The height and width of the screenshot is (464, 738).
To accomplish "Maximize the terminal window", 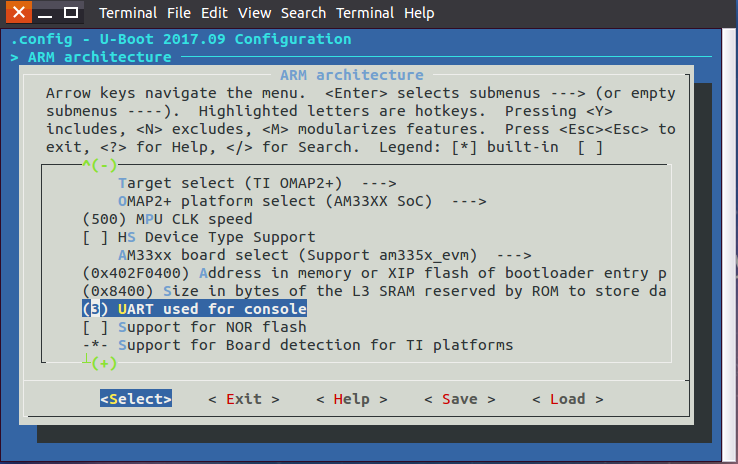I will [71, 12].
